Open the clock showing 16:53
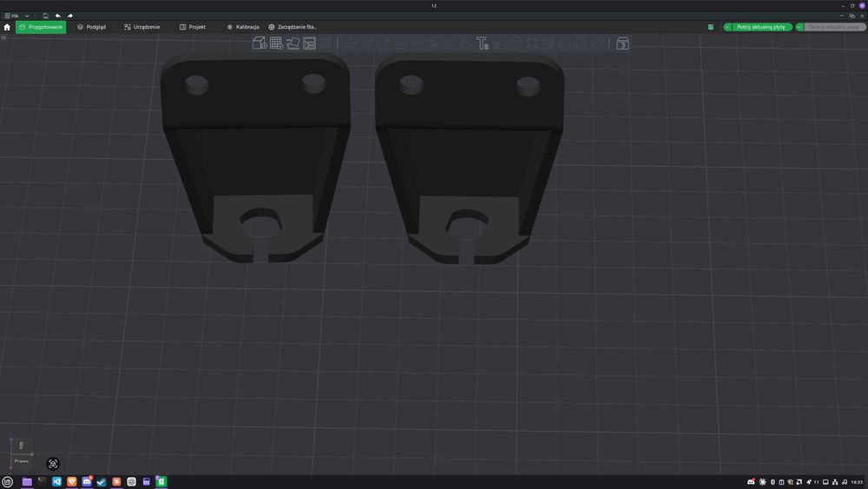 pos(857,482)
